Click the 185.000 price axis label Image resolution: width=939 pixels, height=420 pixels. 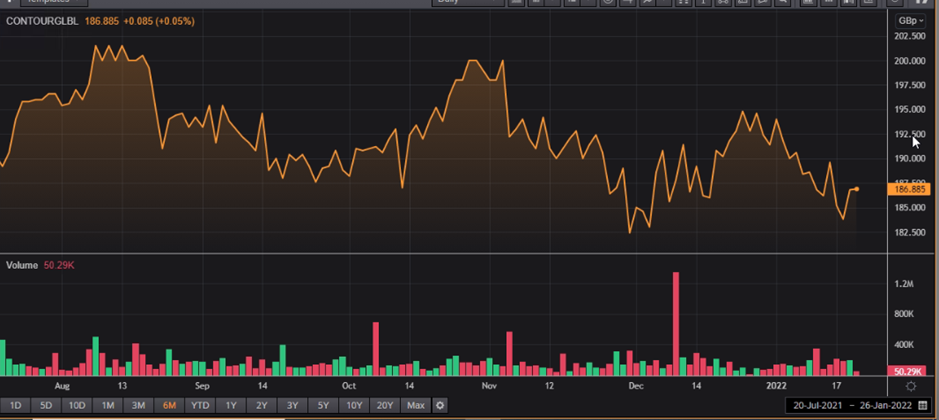point(910,208)
